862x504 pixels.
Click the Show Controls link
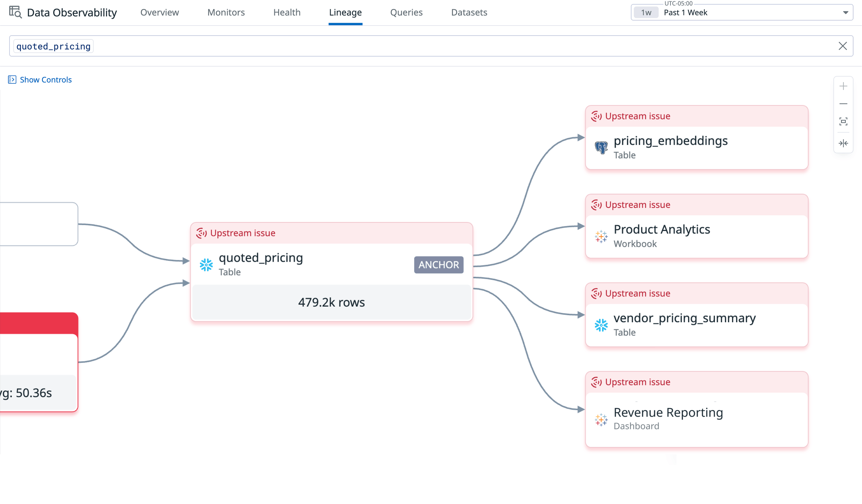(x=46, y=79)
